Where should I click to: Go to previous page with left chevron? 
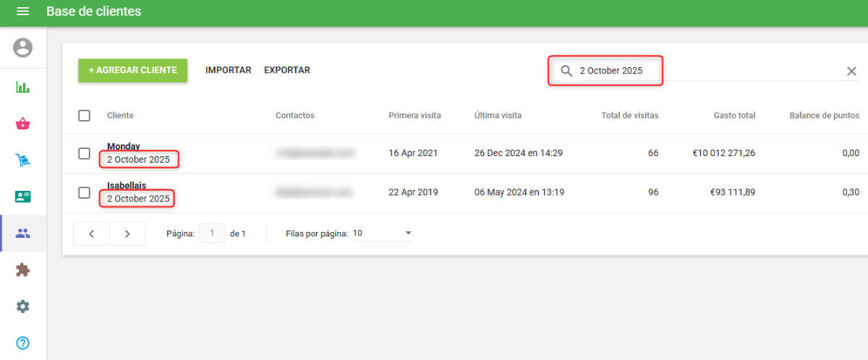click(x=92, y=233)
